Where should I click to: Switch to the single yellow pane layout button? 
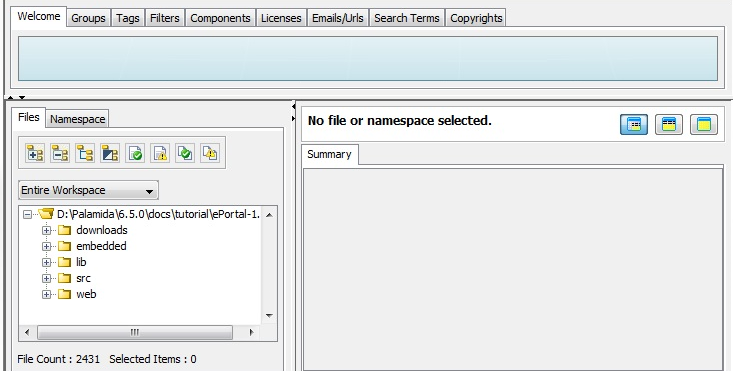[x=704, y=124]
